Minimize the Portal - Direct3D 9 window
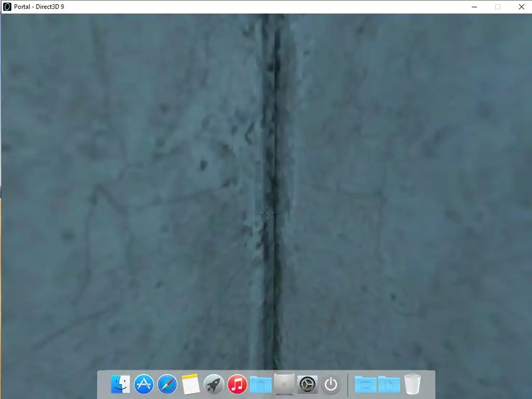Screen dimensions: 532x399 (474, 7)
